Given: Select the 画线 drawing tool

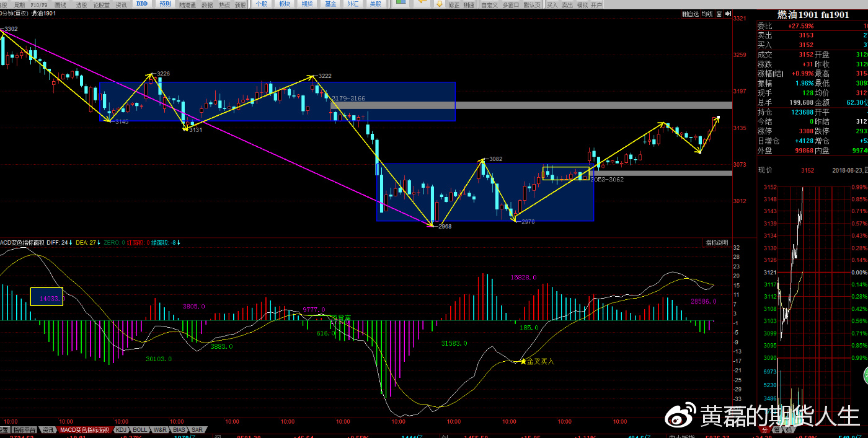Looking at the screenshot, I should pyautogui.click(x=61, y=4).
